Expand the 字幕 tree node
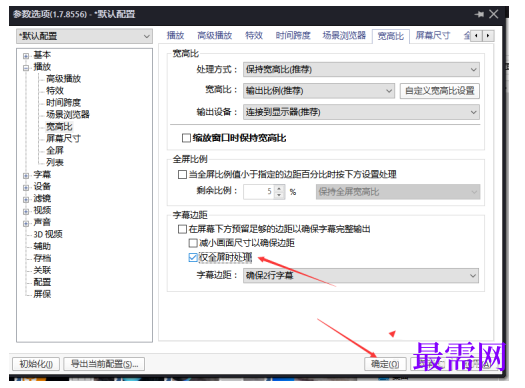This screenshot has height=388, width=525. tap(26, 175)
